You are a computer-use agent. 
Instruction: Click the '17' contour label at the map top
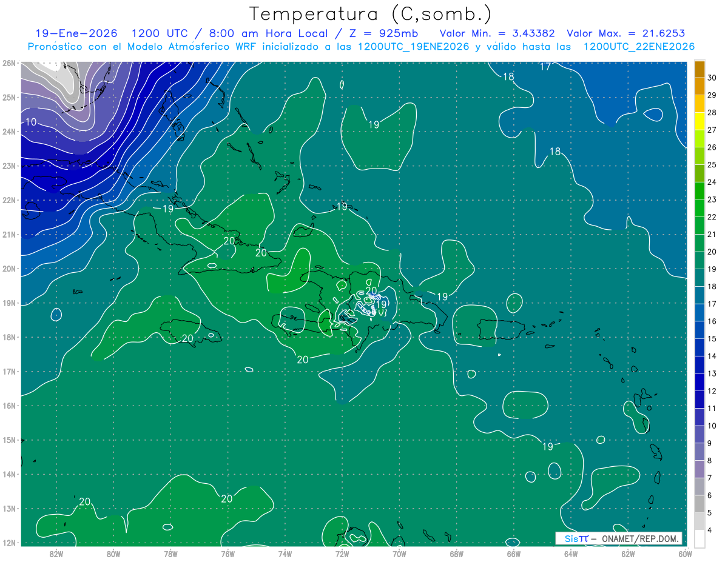click(x=545, y=67)
